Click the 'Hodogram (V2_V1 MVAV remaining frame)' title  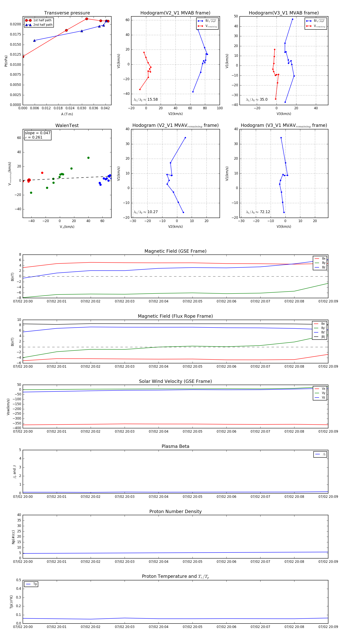coord(175,125)
